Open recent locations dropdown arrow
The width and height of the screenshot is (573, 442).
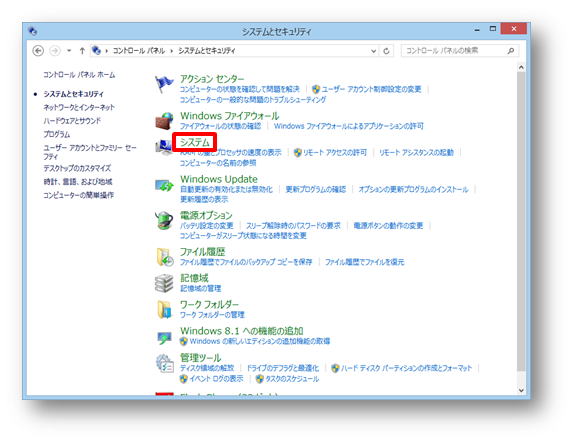(69, 50)
